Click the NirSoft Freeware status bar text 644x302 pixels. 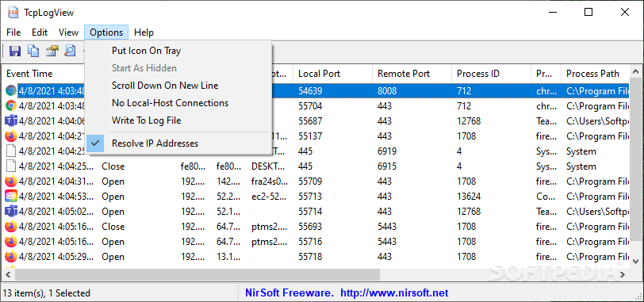[x=289, y=293]
